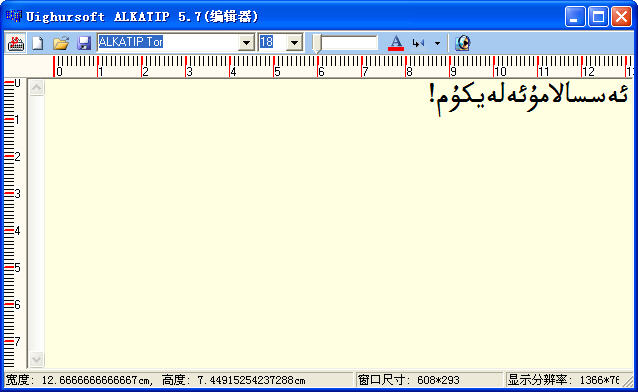Create a new blank document
The height and width of the screenshot is (392, 638).
(38, 43)
